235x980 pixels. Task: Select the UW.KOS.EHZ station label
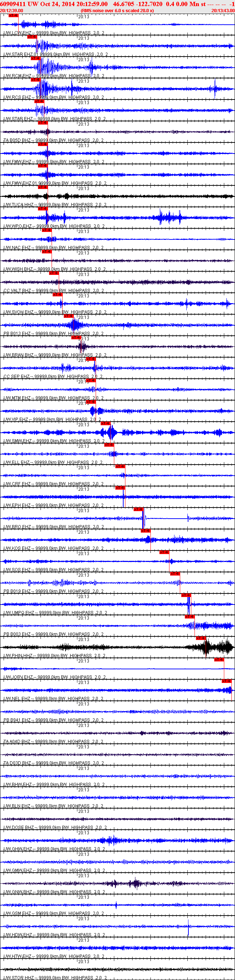pos(54,549)
